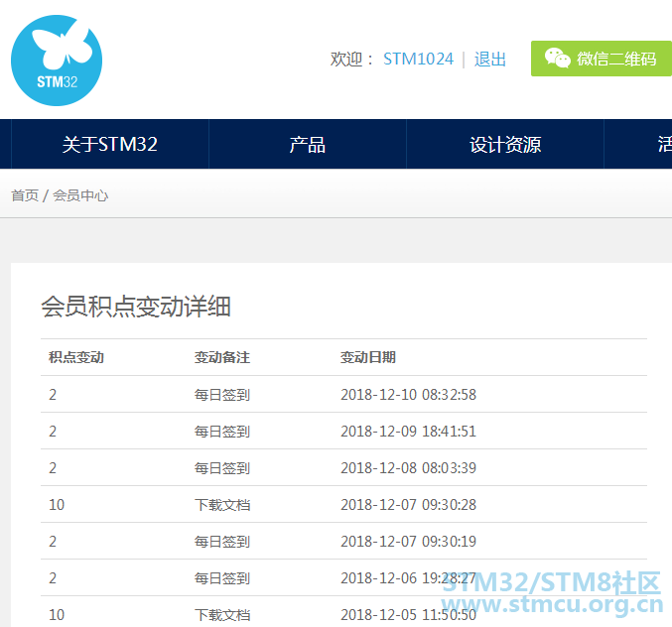
Task: Click 每日签到 in the 2018-12-09 row
Action: (x=222, y=432)
